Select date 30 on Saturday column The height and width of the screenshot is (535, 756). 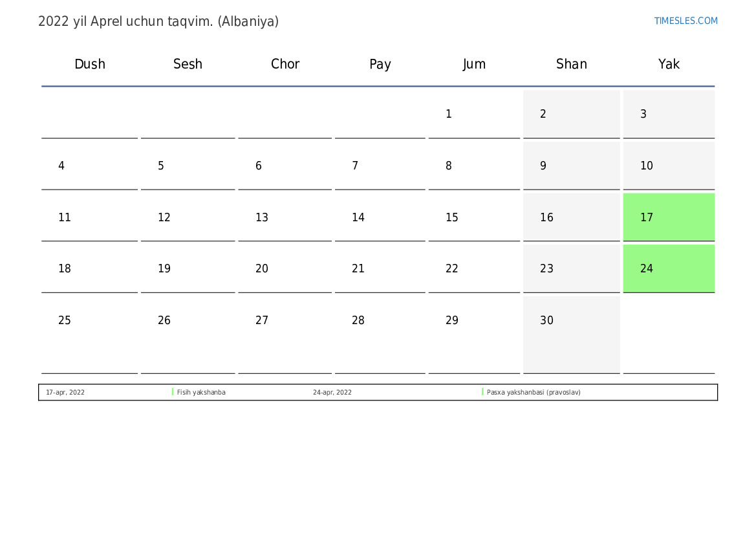[547, 320]
